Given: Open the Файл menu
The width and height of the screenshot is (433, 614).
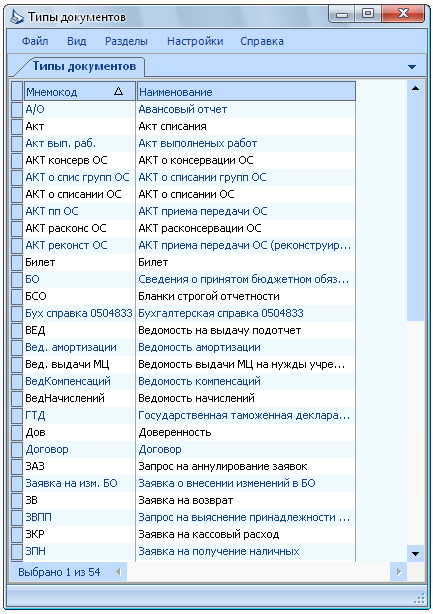Looking at the screenshot, I should click(35, 41).
